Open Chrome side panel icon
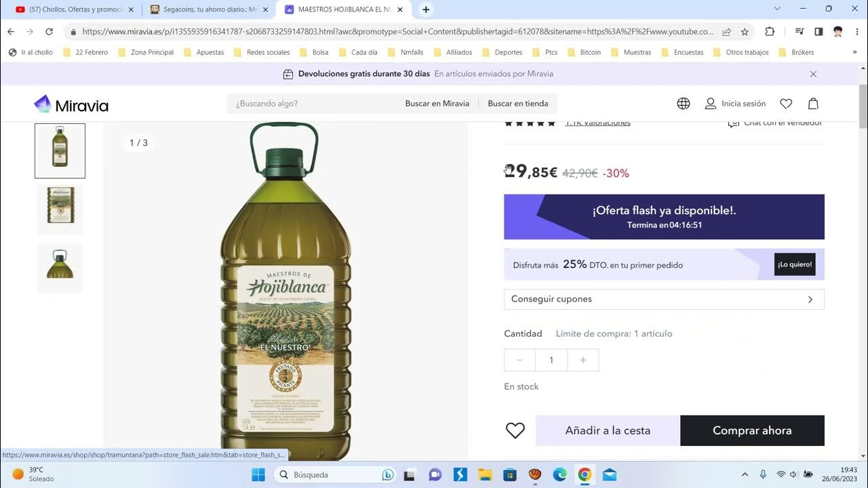 818,31
